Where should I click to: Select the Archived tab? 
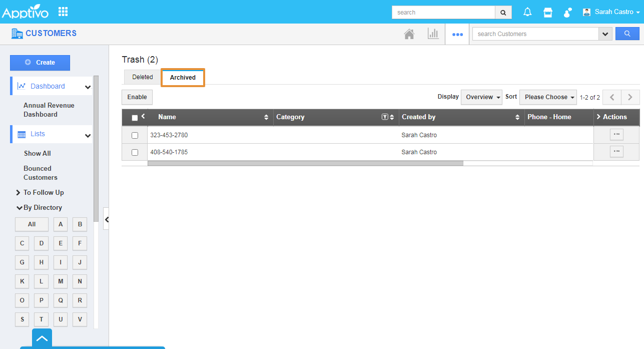coord(183,78)
